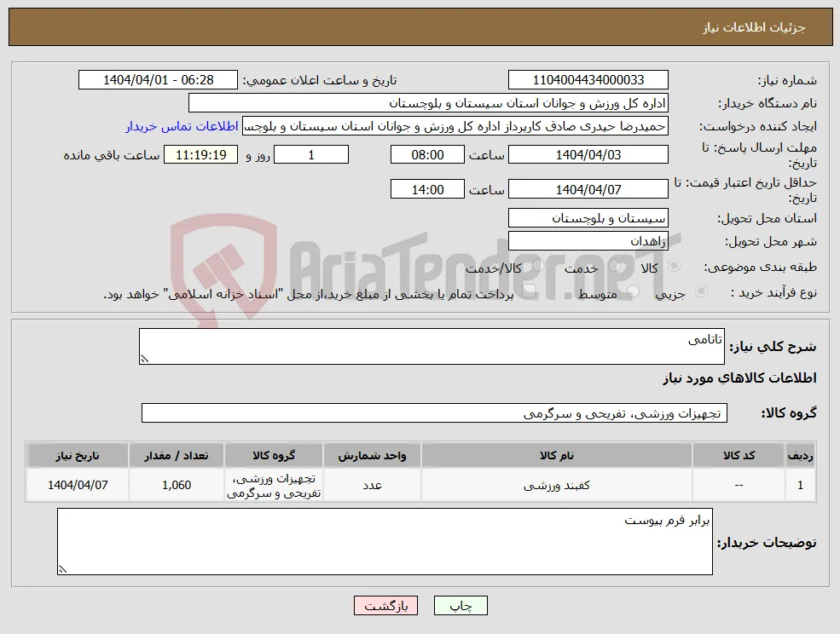This screenshot has height=634, width=840.
Task: Click the buyer organization name field
Action: [429, 103]
